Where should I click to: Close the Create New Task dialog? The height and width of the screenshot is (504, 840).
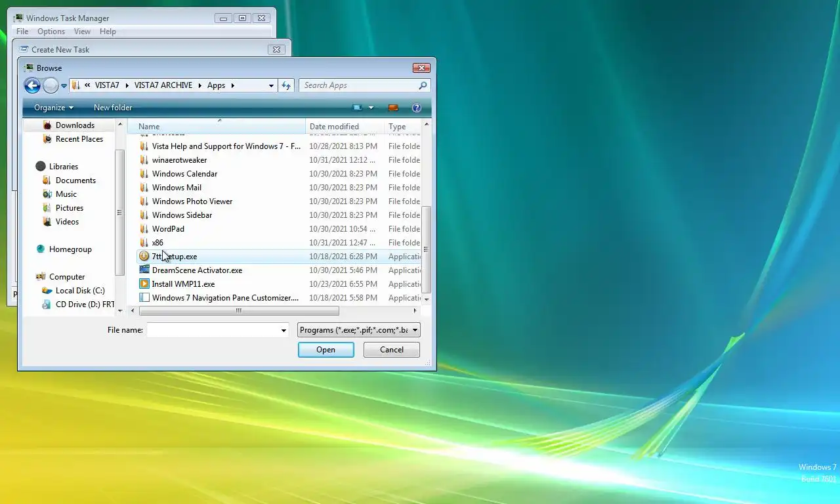click(x=276, y=49)
